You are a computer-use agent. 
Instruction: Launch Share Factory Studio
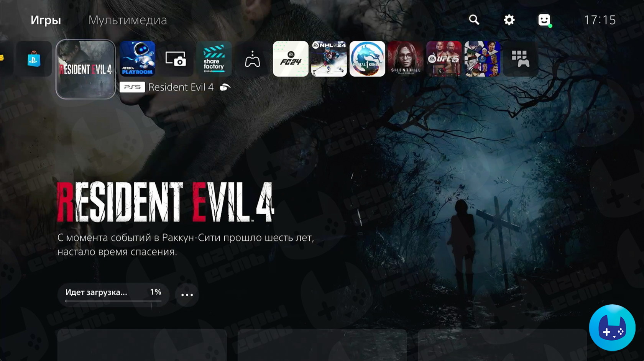(x=214, y=59)
